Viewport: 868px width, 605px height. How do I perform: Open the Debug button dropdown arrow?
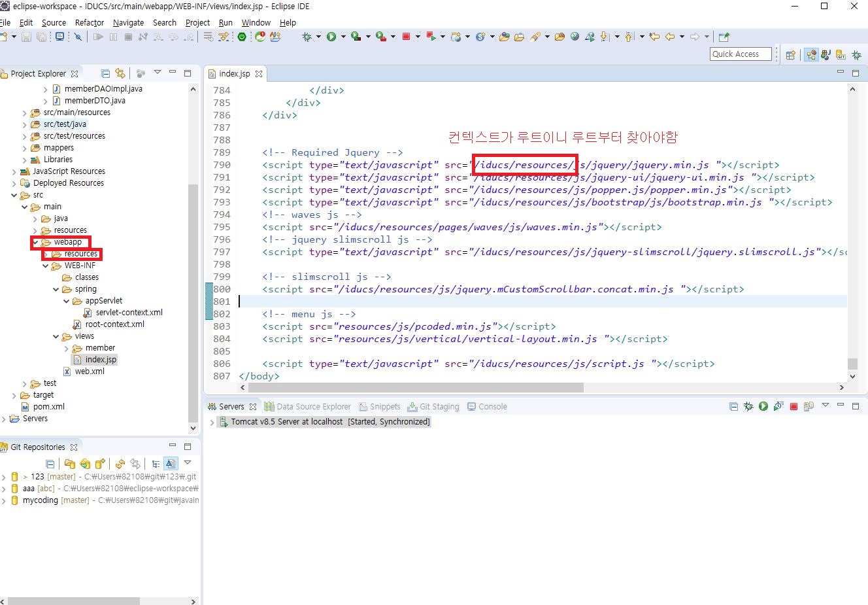click(x=318, y=37)
